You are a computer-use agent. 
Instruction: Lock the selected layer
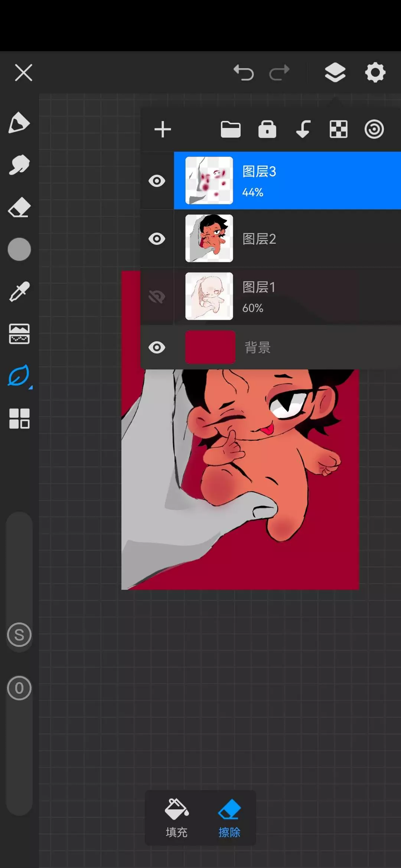[x=267, y=129]
